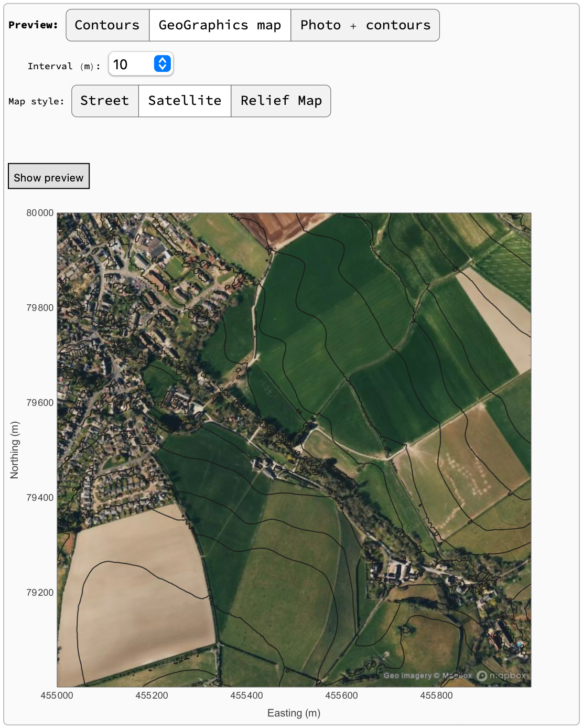
Task: Click the 455200 easting tick label
Action: coord(152,695)
